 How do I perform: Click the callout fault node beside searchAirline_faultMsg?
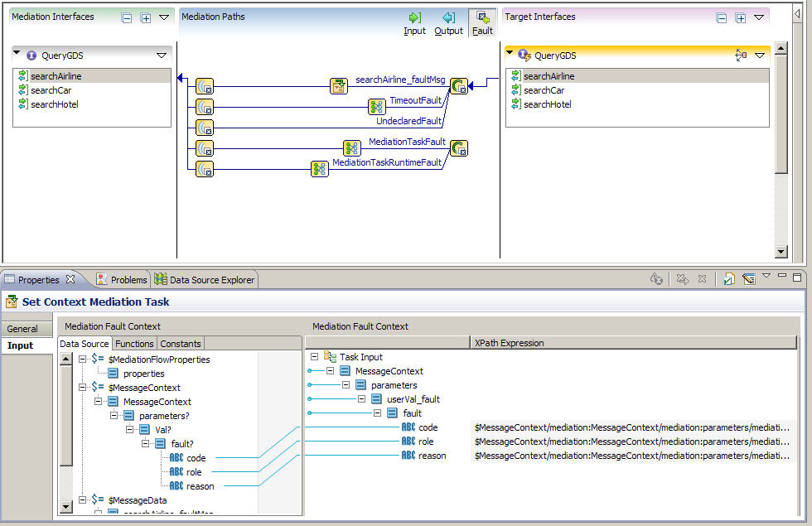[x=459, y=86]
